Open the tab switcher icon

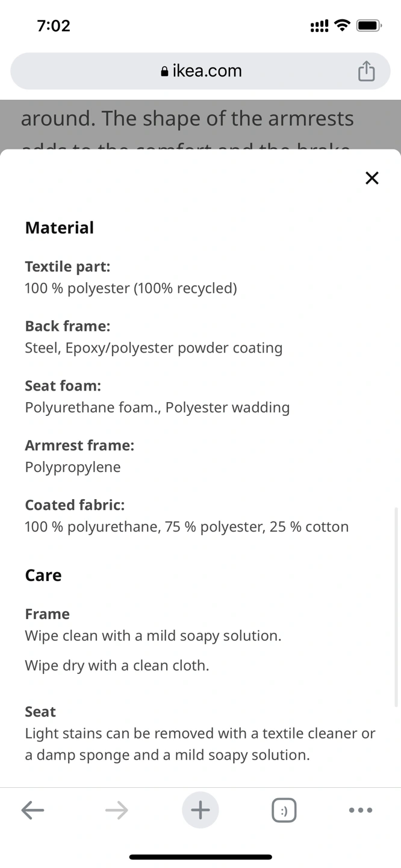[284, 810]
